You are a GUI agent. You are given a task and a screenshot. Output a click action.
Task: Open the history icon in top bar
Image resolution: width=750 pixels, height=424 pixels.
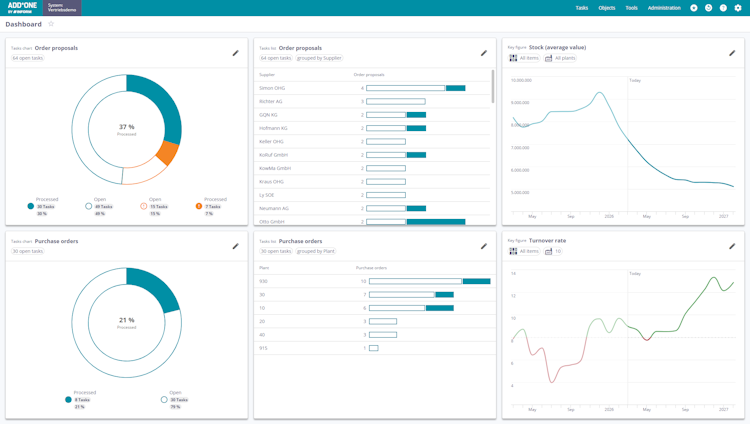[708, 8]
